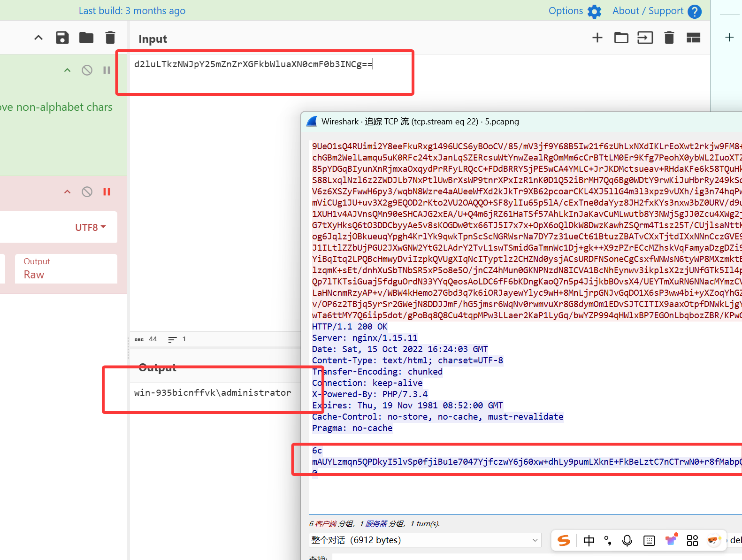Screen dimensions: 742x560
Task: Reset the pane layout icon
Action: (693, 38)
